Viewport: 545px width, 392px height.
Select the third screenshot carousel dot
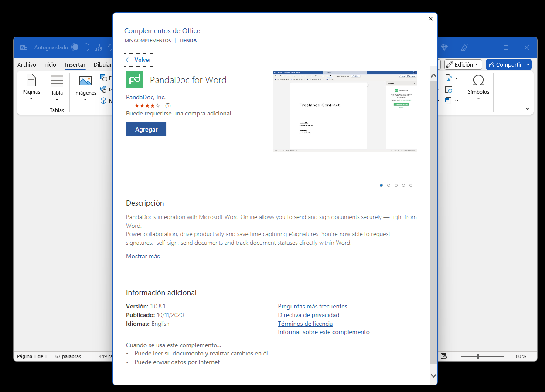coord(396,185)
